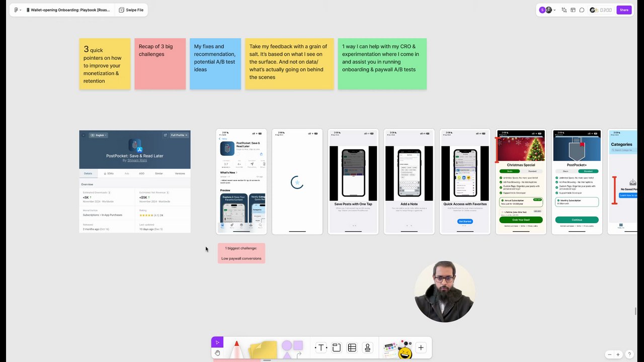644x362 pixels.
Task: Select the purple circle shape tool
Action: coord(287,346)
